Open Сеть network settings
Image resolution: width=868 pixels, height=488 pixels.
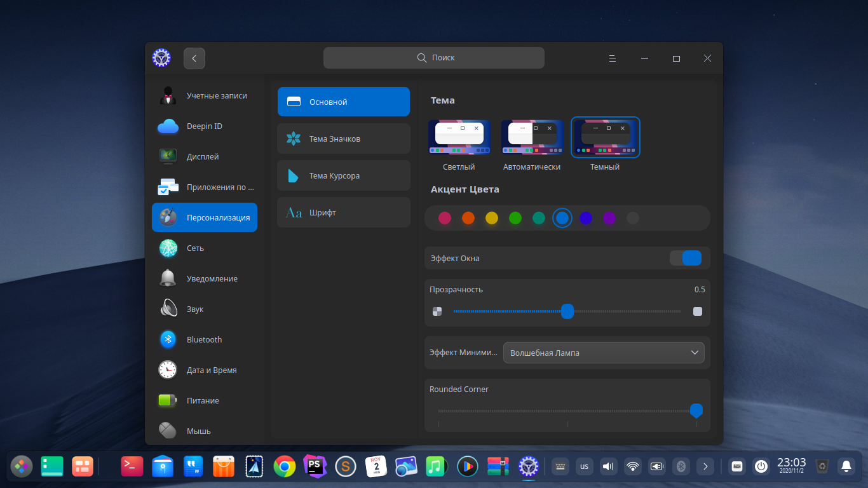tap(205, 248)
